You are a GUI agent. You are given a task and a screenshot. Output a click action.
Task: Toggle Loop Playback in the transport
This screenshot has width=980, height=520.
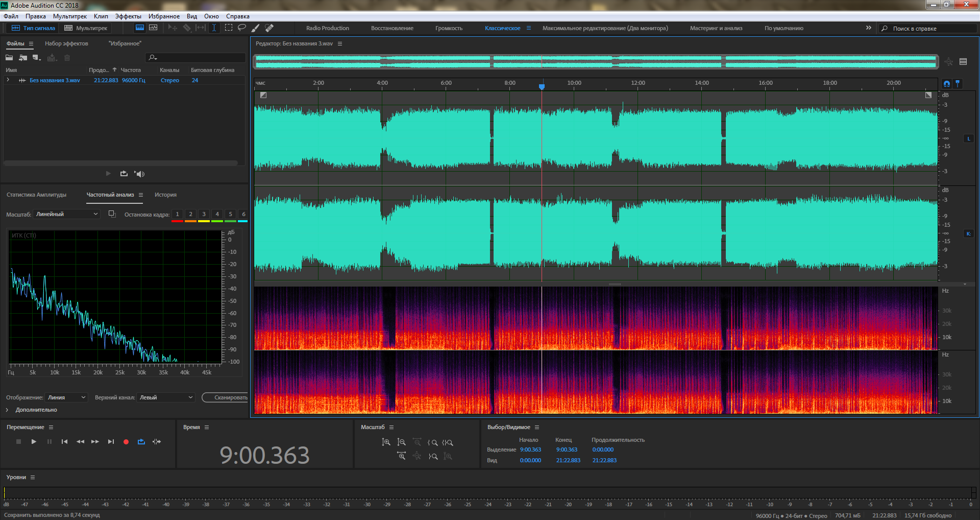pyautogui.click(x=141, y=442)
